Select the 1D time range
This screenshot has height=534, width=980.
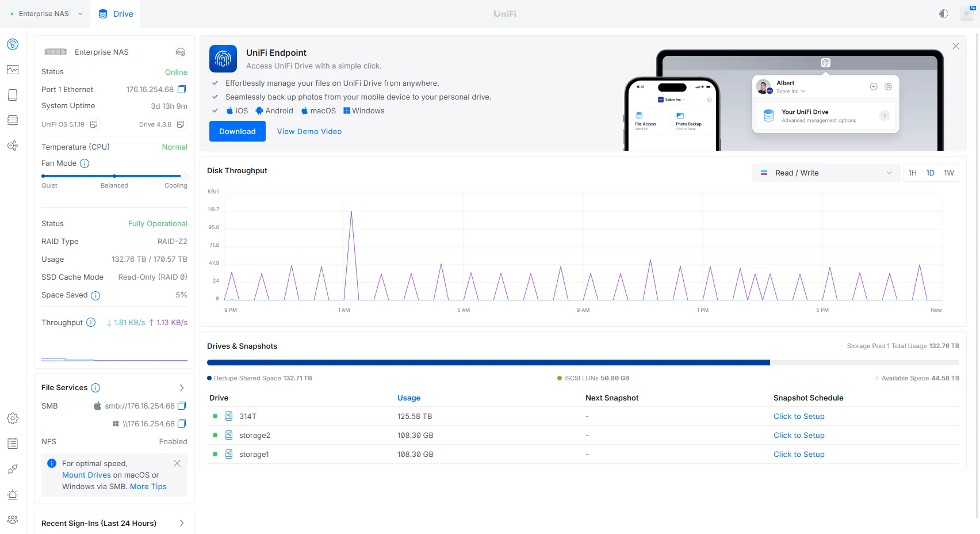coord(931,173)
